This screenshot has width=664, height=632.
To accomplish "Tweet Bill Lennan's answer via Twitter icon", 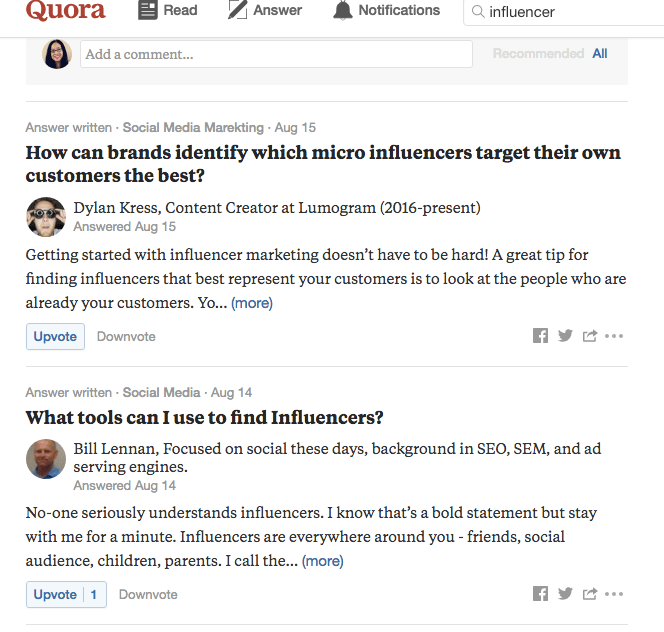I will pyautogui.click(x=565, y=594).
